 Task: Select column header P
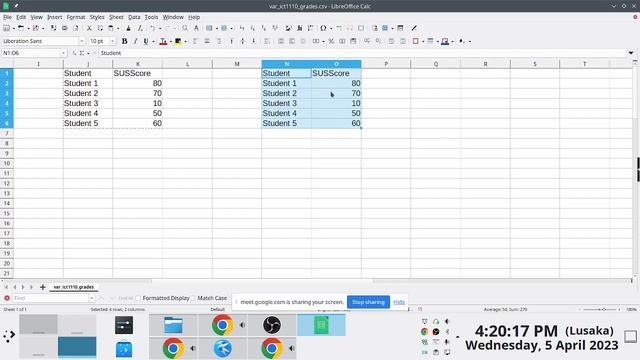(x=386, y=64)
